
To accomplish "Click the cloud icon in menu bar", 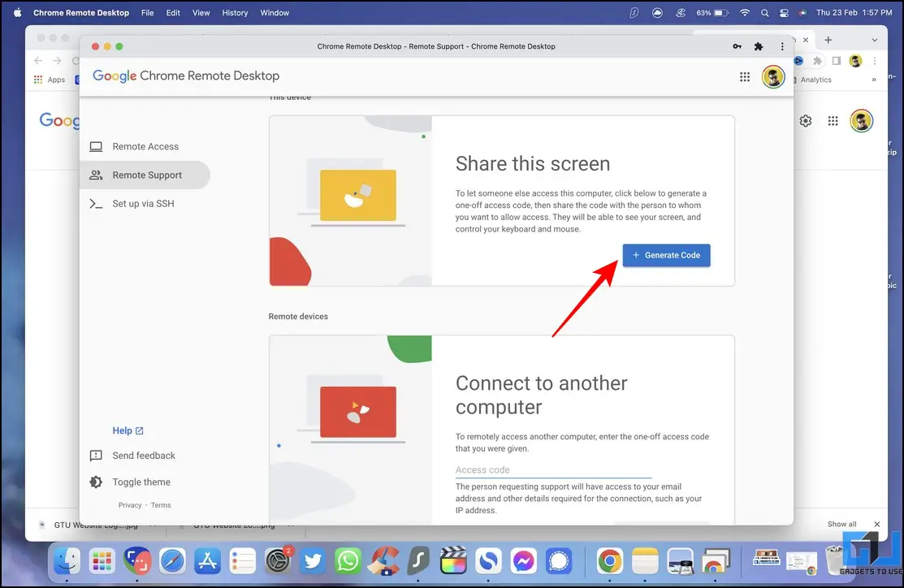I will pos(656,13).
